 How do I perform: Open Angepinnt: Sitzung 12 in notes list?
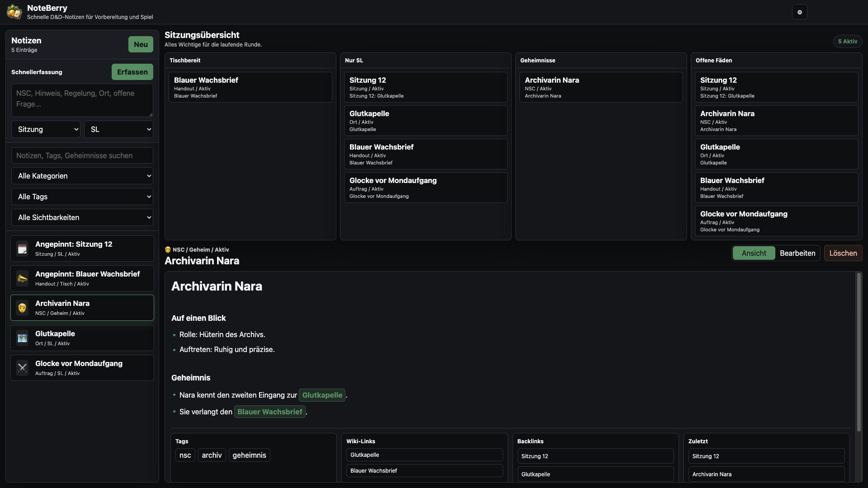pyautogui.click(x=82, y=249)
